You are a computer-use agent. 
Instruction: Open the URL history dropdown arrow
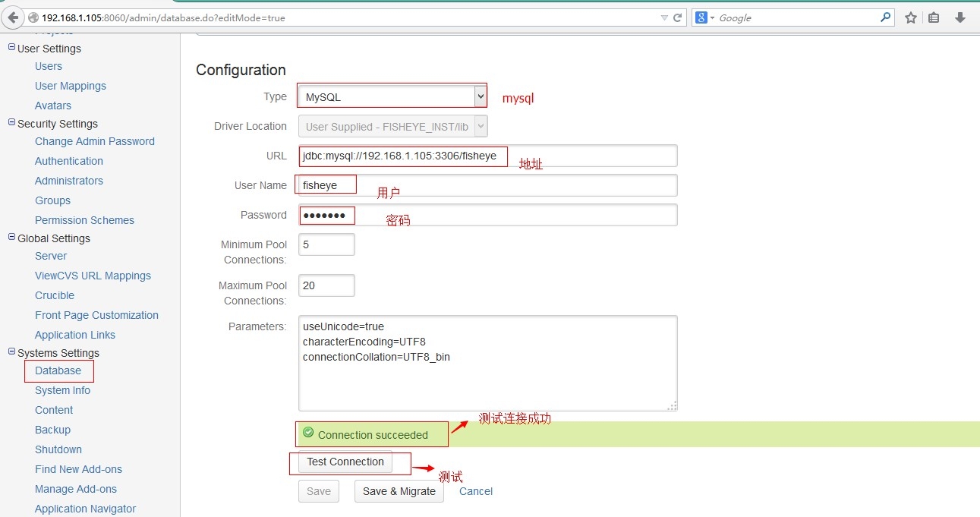[x=664, y=17]
